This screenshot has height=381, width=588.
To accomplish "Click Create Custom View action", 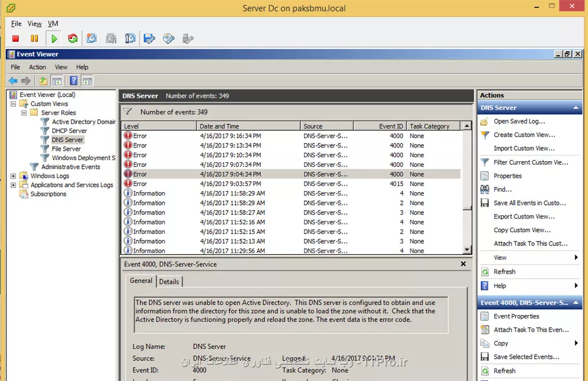I will pyautogui.click(x=524, y=135).
